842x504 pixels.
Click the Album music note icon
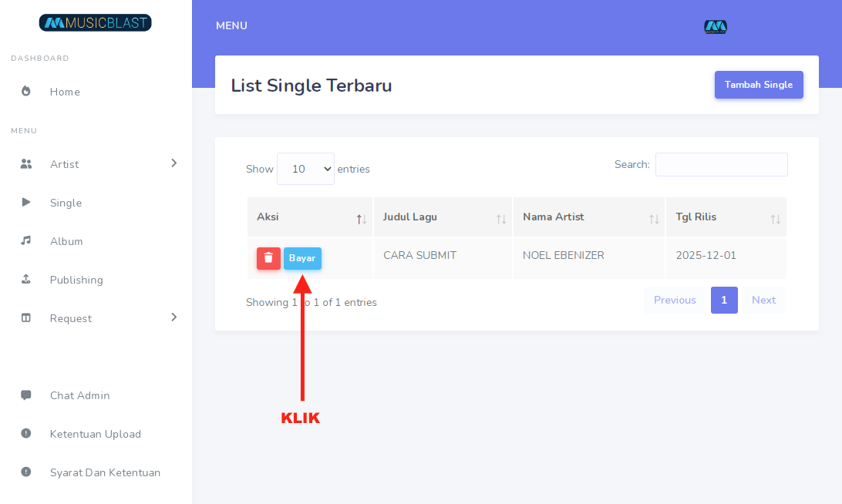(x=26, y=241)
